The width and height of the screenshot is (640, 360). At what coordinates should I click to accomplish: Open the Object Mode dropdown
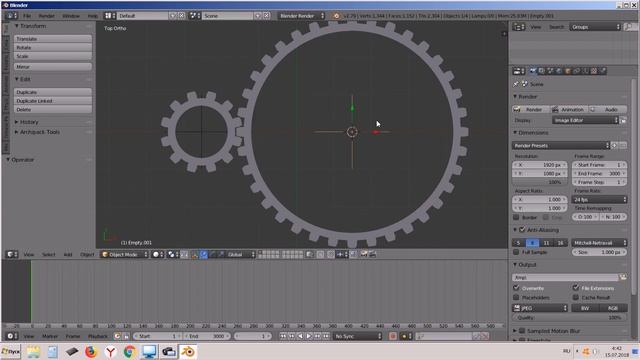click(x=124, y=254)
